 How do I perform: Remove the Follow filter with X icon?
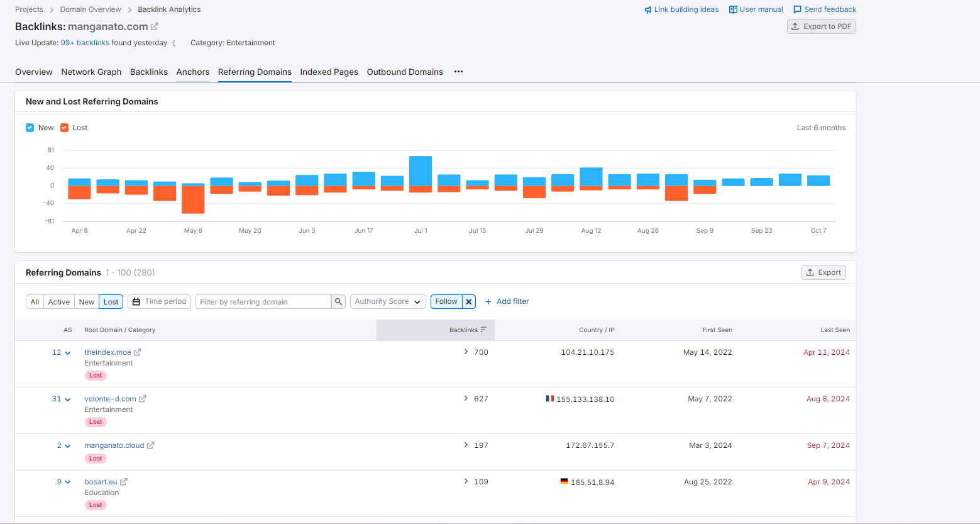469,302
